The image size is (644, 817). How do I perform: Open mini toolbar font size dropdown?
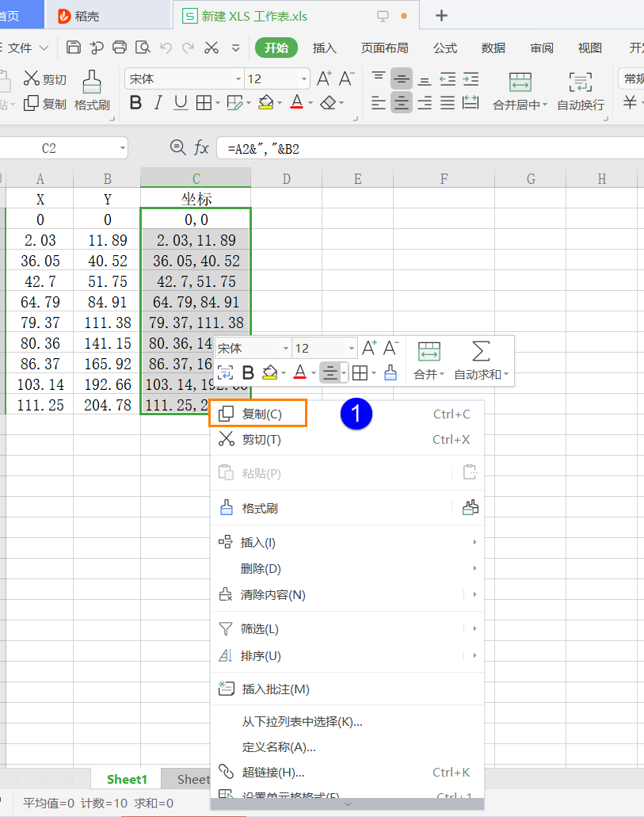(352, 348)
